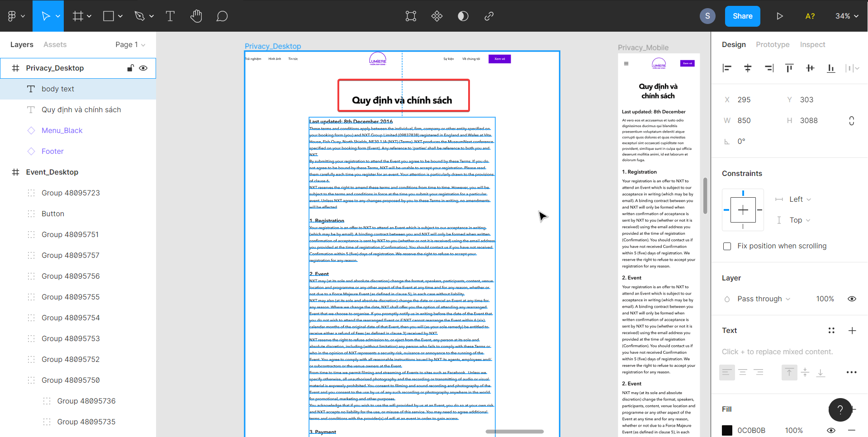Select the Frame tool
868x437 pixels.
coord(78,16)
